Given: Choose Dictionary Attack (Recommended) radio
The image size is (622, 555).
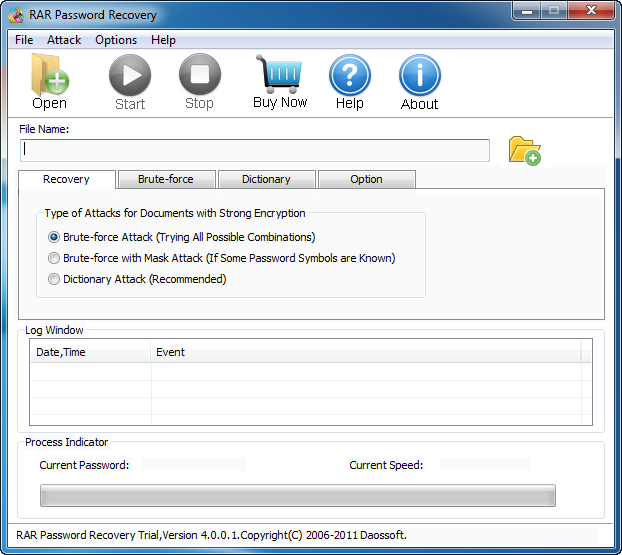Looking at the screenshot, I should 54,279.
